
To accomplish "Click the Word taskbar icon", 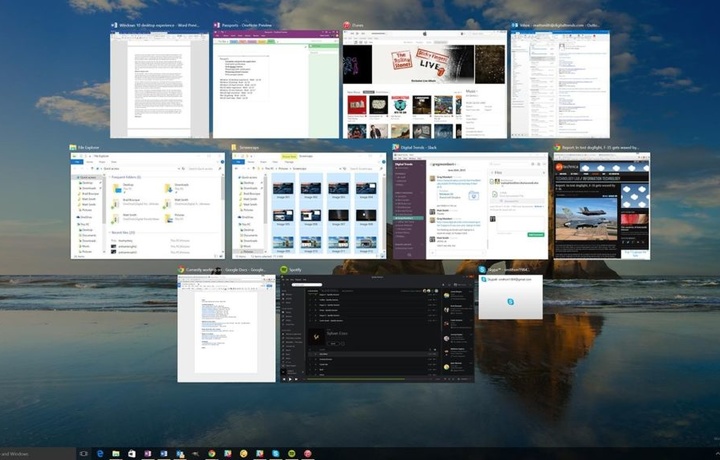I will [x=164, y=454].
